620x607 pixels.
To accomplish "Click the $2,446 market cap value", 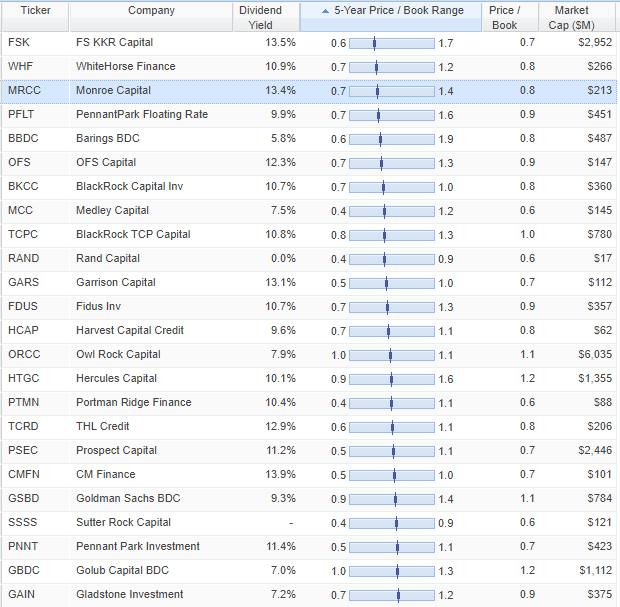I will [595, 450].
